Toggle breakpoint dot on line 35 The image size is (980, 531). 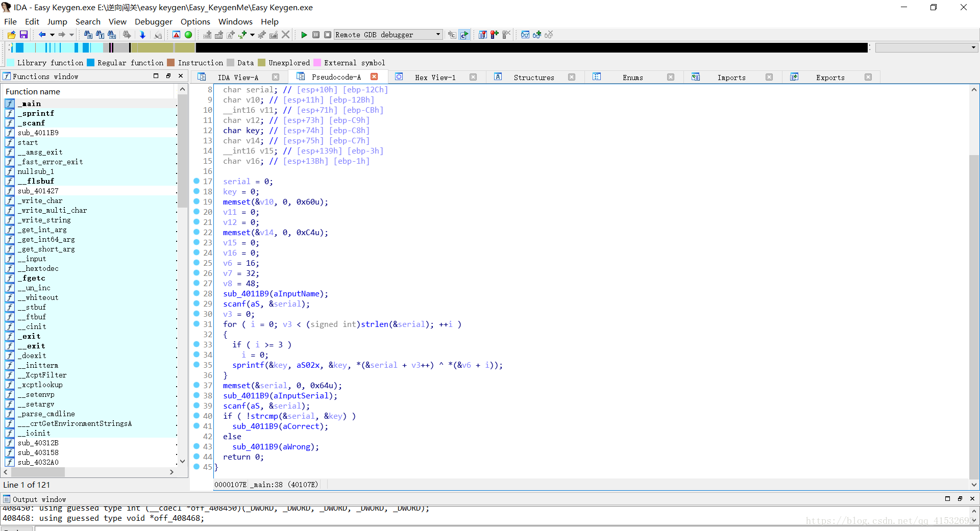tap(197, 365)
